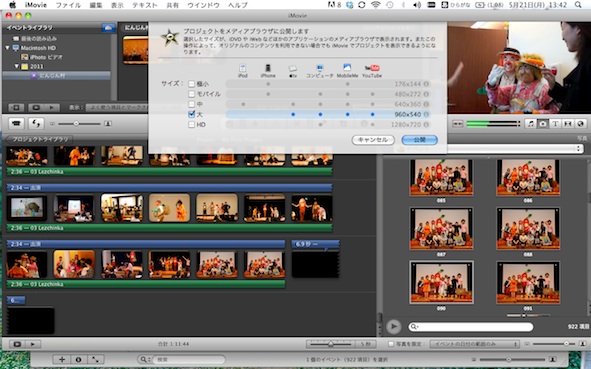
Task: Go back to プロジェクトライブラリ
Action: tap(39, 139)
